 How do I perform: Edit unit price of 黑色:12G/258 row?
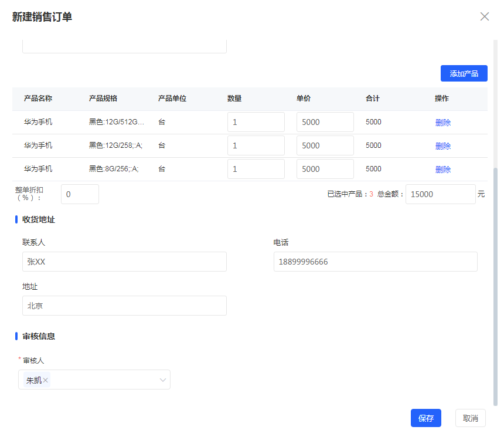point(325,145)
